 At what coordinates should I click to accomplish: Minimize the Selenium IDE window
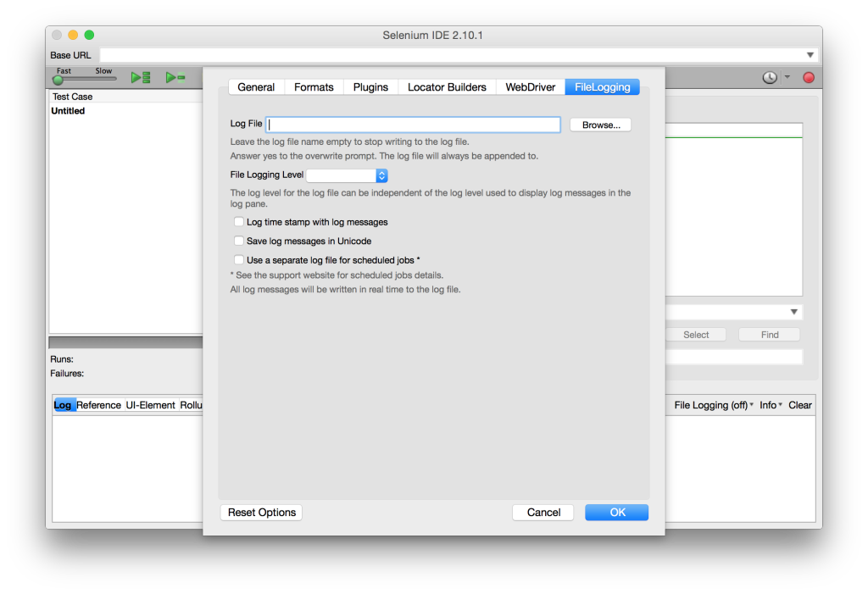73,35
